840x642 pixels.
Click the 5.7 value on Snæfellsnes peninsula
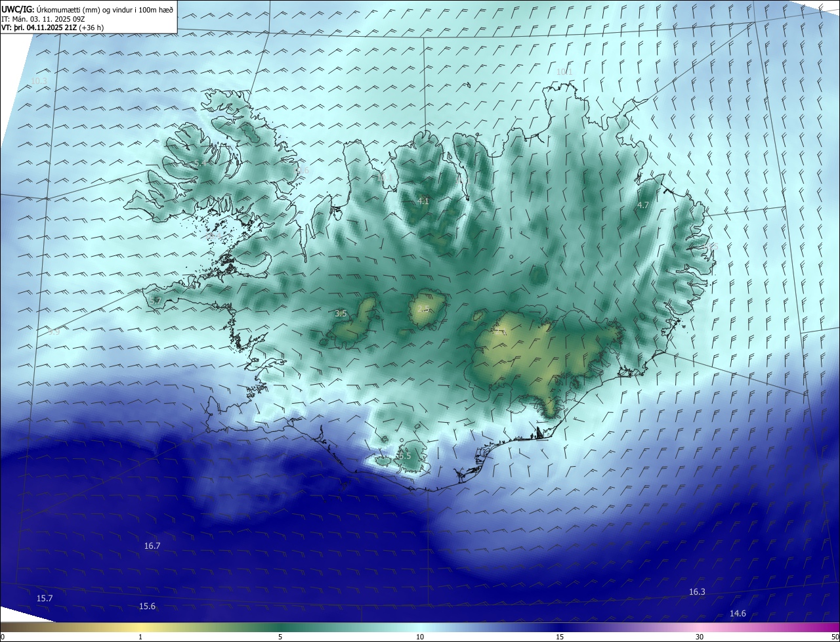[155, 300]
